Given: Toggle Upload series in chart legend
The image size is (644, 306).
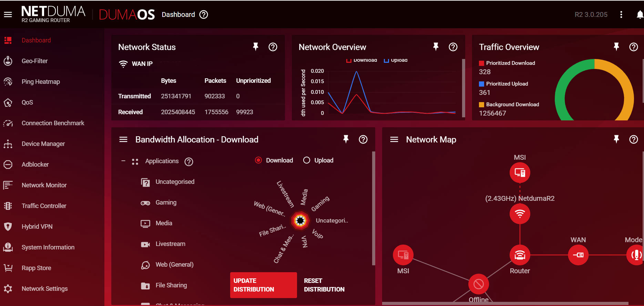Looking at the screenshot, I should (x=396, y=60).
